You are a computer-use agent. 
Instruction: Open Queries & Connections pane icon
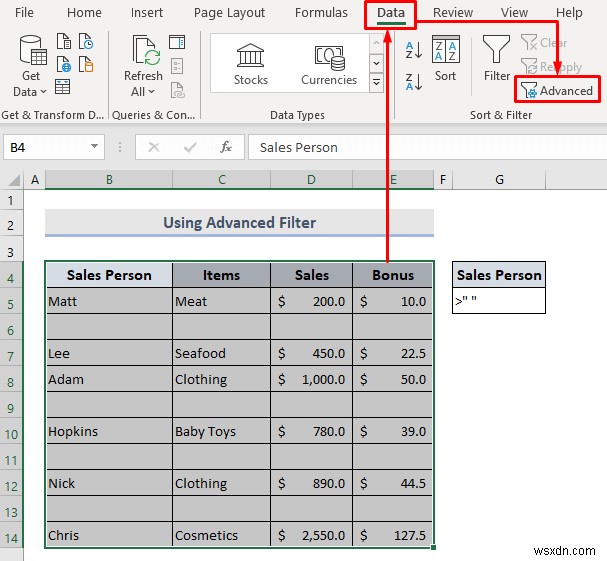pyautogui.click(x=177, y=42)
